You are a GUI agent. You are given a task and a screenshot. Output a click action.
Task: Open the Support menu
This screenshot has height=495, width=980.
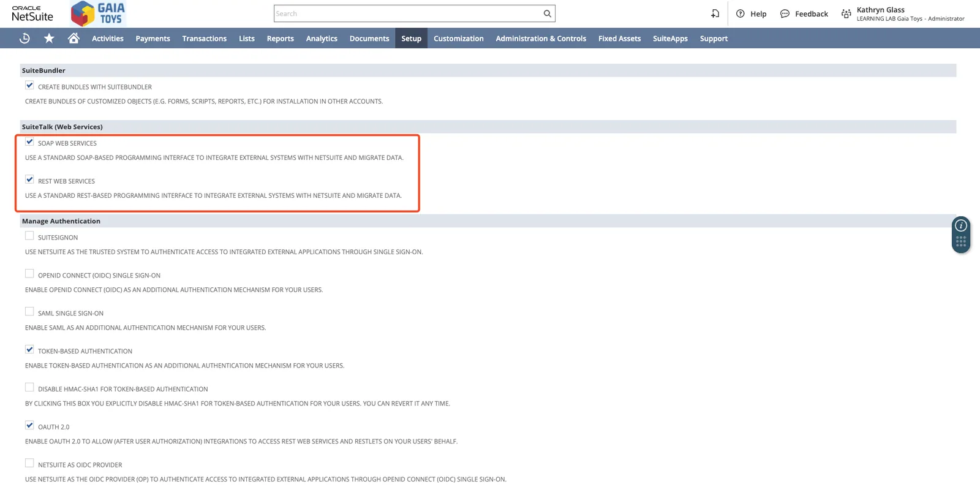(x=714, y=38)
